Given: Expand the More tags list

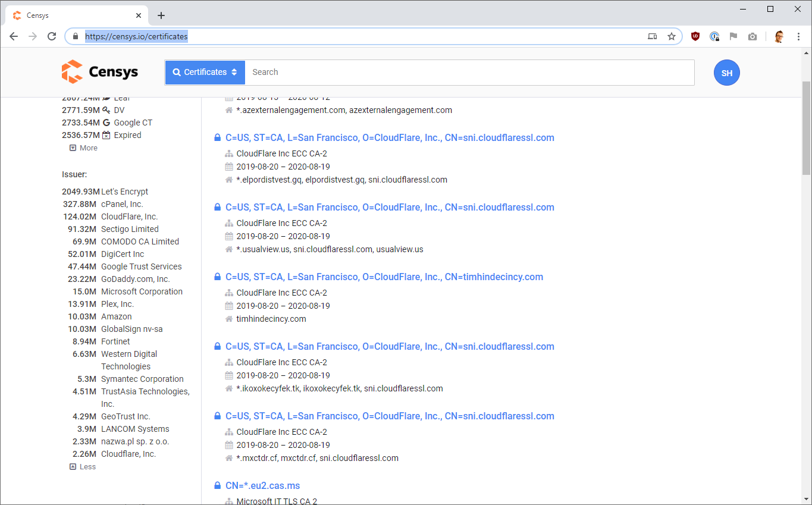Looking at the screenshot, I should pos(83,148).
